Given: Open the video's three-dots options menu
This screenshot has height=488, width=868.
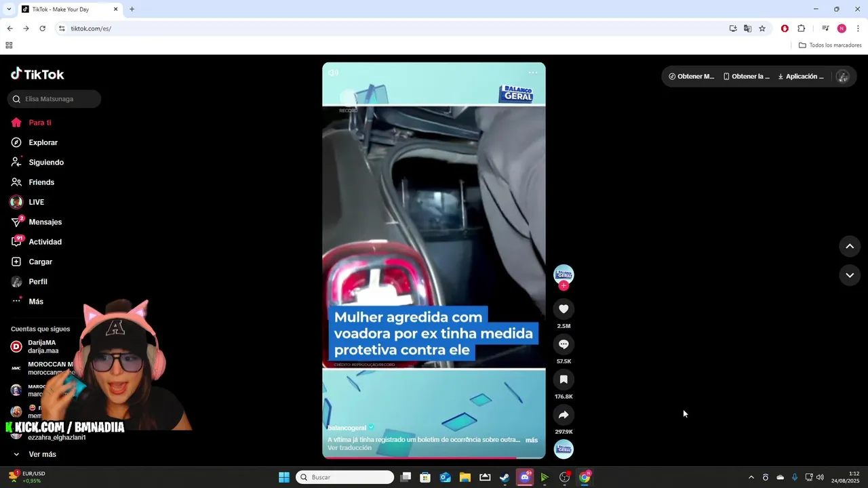Looking at the screenshot, I should pyautogui.click(x=533, y=73).
